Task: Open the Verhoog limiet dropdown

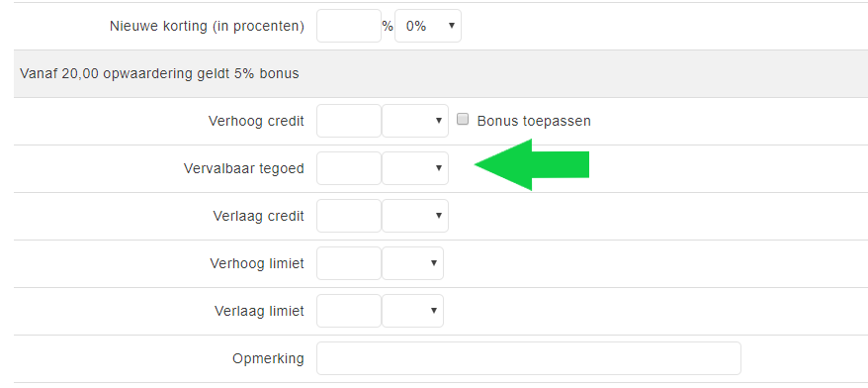Action: 412,263
